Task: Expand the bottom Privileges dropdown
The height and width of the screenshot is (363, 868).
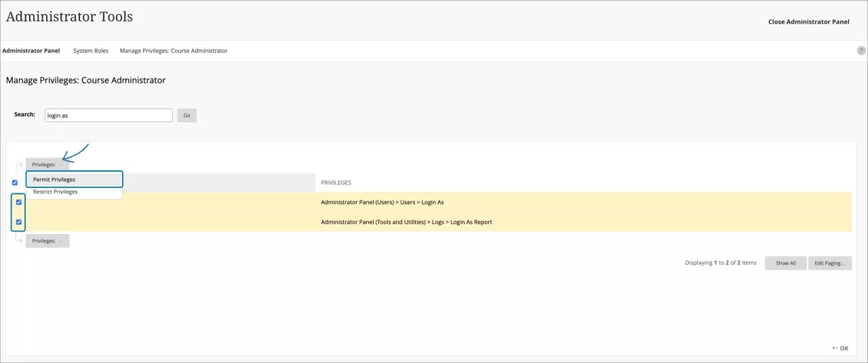Action: 45,241
